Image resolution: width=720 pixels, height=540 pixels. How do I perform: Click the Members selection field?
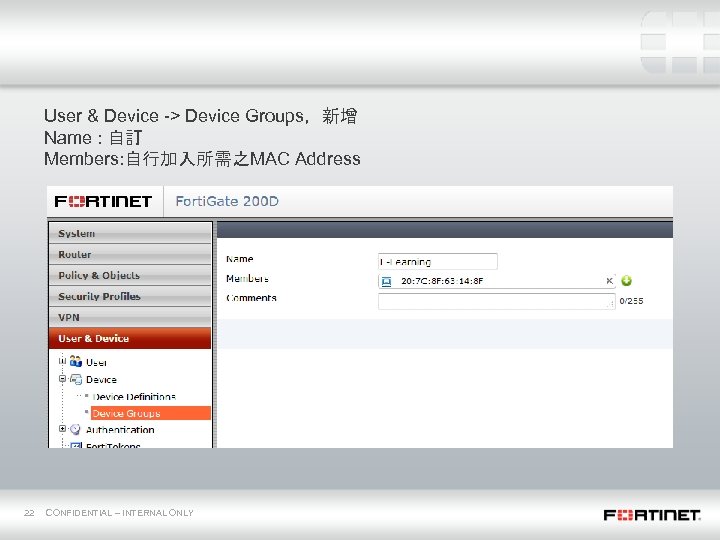[x=497, y=281]
